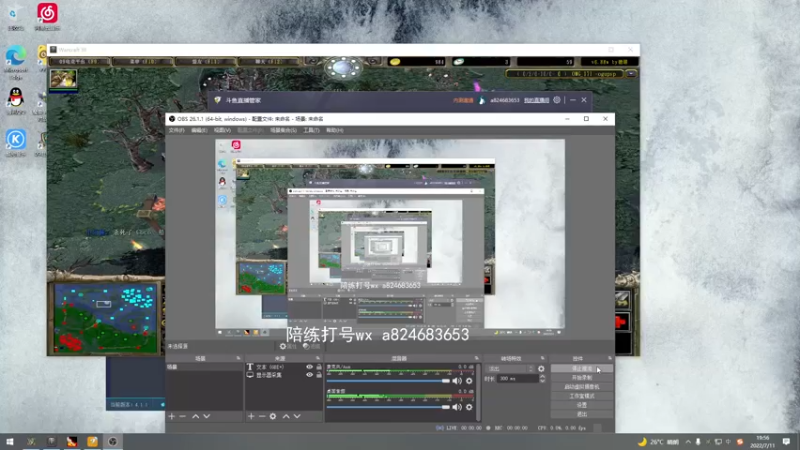Click the Douyu user avatar icon beside a824683653
Image resolution: width=800 pixels, height=450 pixels.
482,100
